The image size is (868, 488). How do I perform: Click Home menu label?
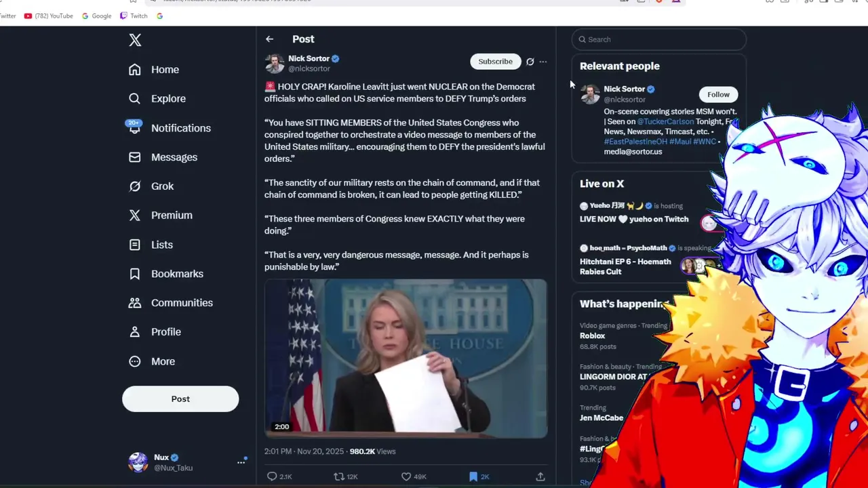[165, 70]
